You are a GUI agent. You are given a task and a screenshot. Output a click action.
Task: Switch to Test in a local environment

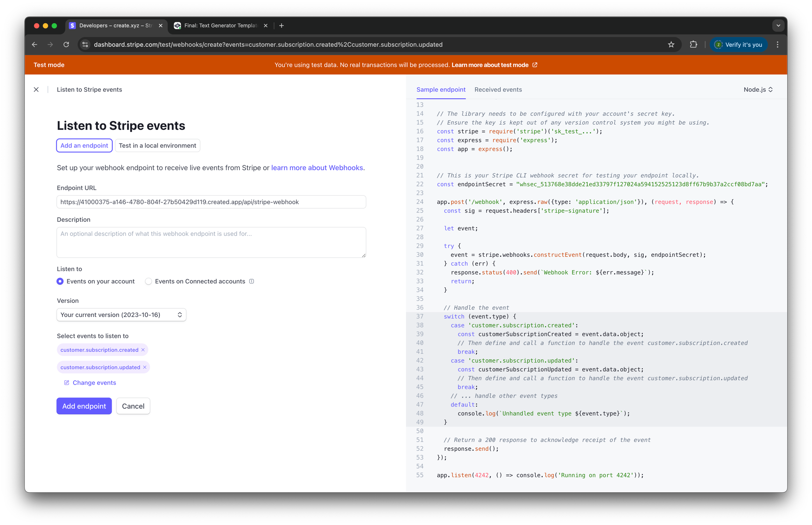tap(157, 145)
